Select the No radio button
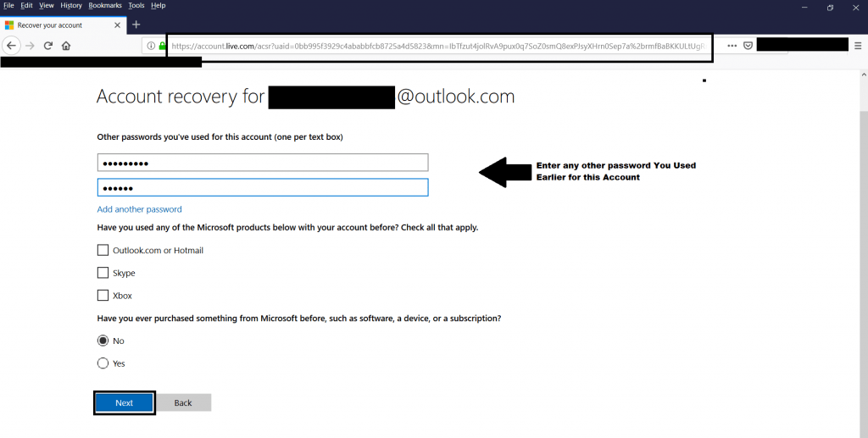 pos(103,341)
